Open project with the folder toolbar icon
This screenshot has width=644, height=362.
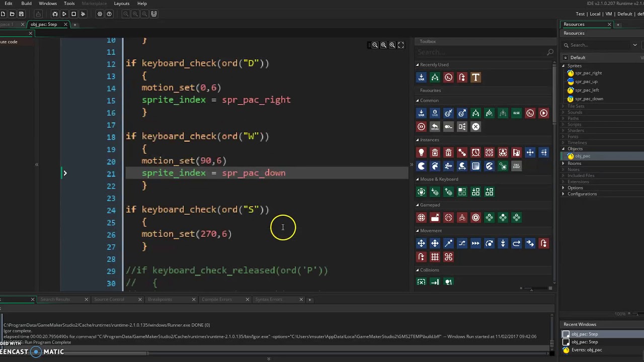[12, 14]
